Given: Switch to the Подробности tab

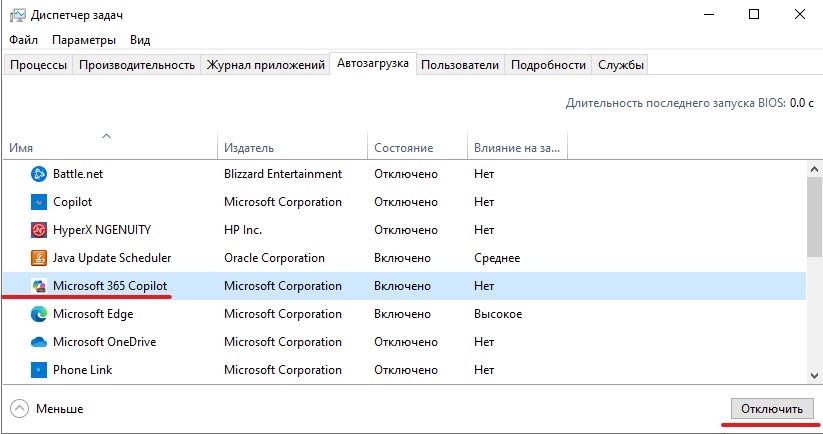Looking at the screenshot, I should pos(548,65).
